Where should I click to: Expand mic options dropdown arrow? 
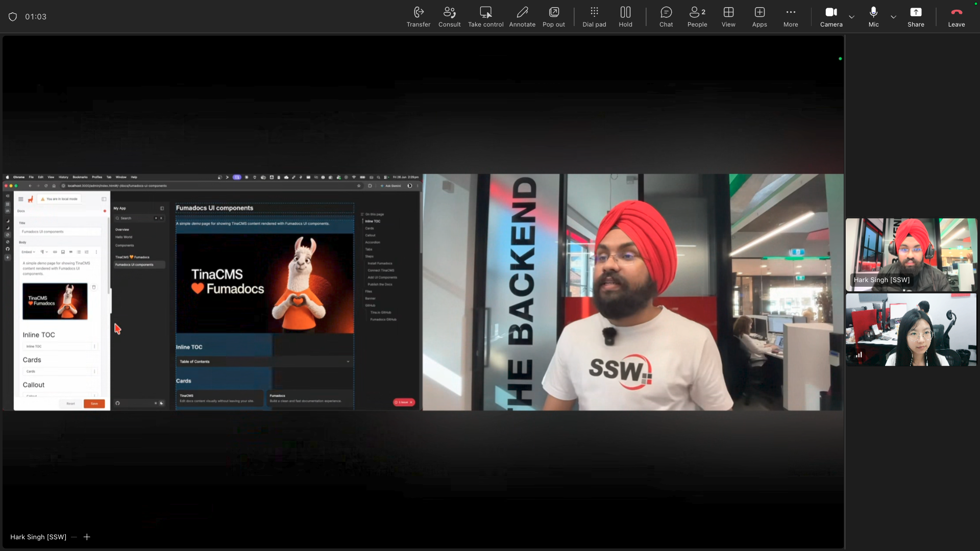(x=893, y=17)
